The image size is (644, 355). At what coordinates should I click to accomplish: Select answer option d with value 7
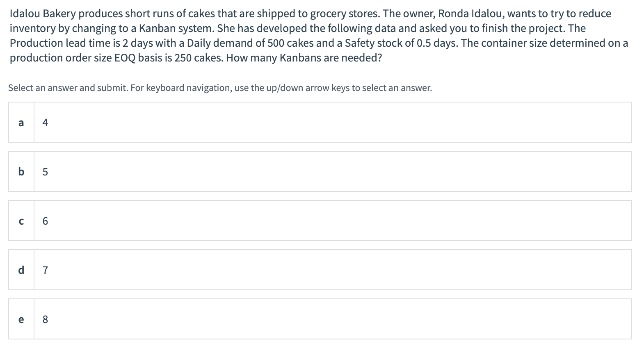(x=332, y=270)
